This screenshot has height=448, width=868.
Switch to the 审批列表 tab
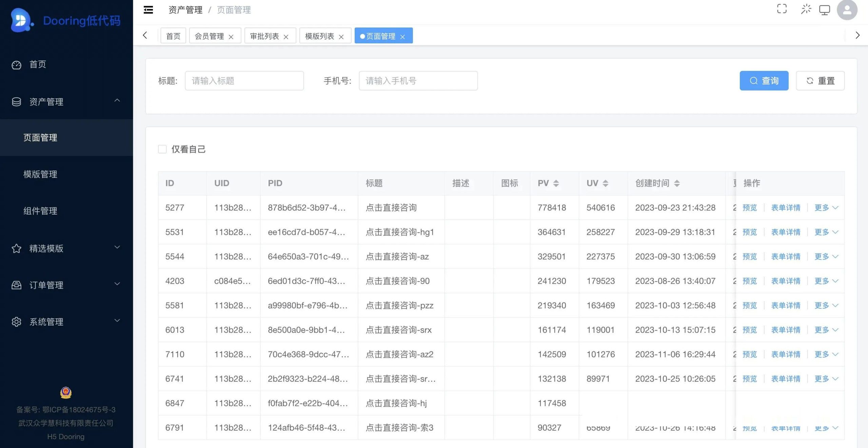tap(264, 36)
